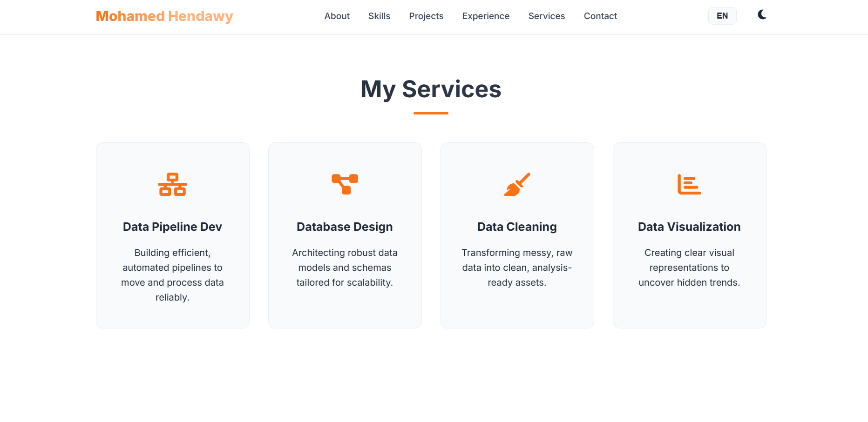
Task: Click the orange underline below My Services
Action: (x=431, y=113)
